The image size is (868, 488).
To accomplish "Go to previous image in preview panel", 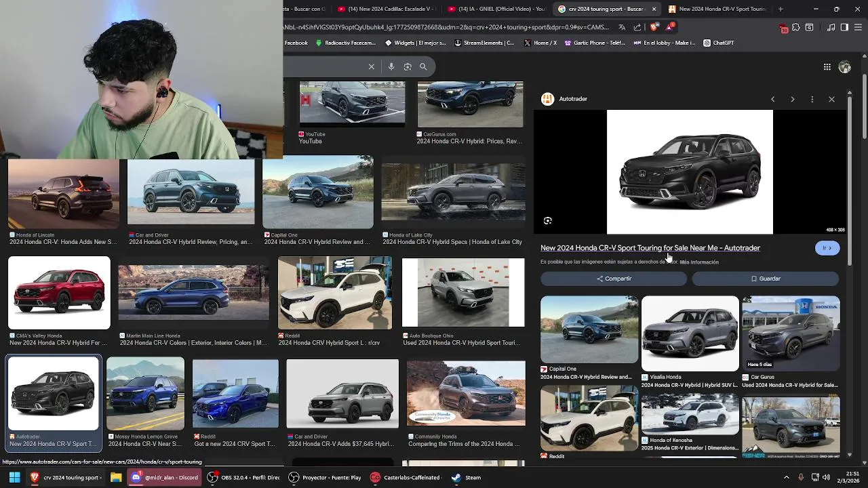I will (772, 99).
